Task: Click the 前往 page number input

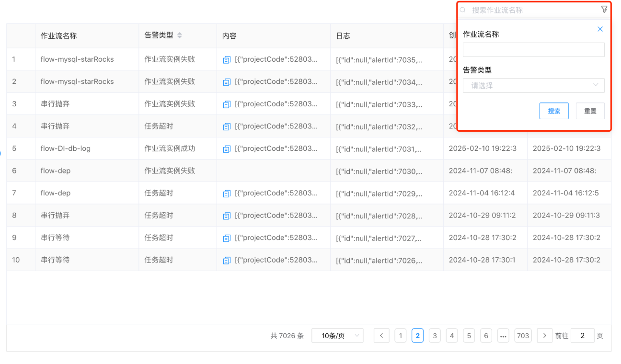Action: [x=582, y=336]
